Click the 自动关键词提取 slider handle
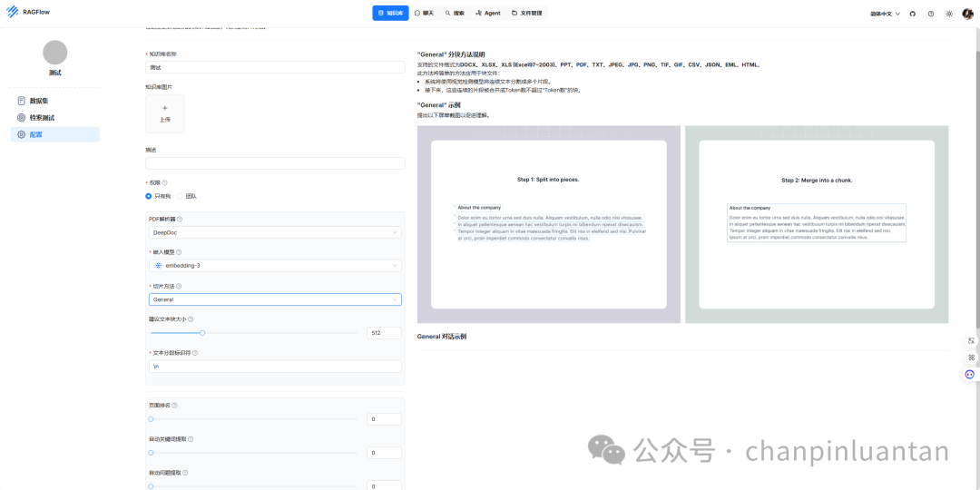This screenshot has width=980, height=490. [151, 453]
